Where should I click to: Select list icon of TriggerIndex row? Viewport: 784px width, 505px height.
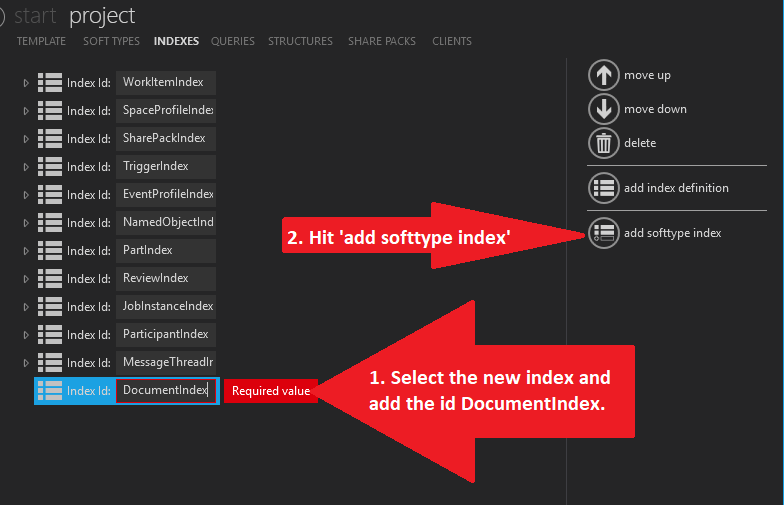[x=50, y=166]
